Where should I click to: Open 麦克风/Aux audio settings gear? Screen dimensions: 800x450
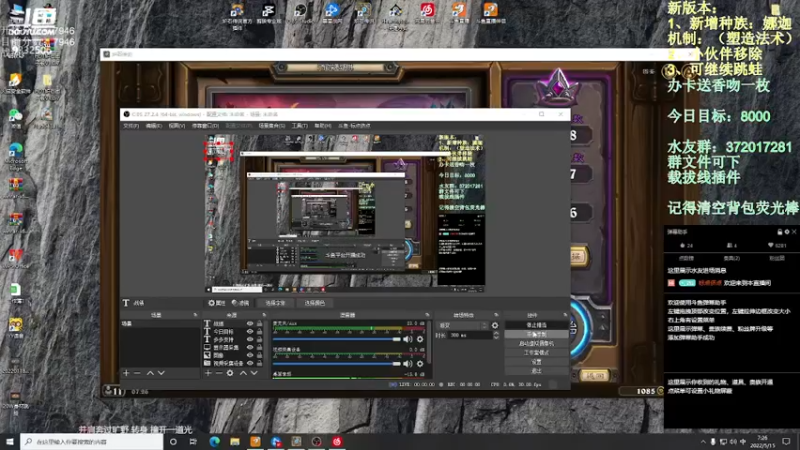coord(420,339)
